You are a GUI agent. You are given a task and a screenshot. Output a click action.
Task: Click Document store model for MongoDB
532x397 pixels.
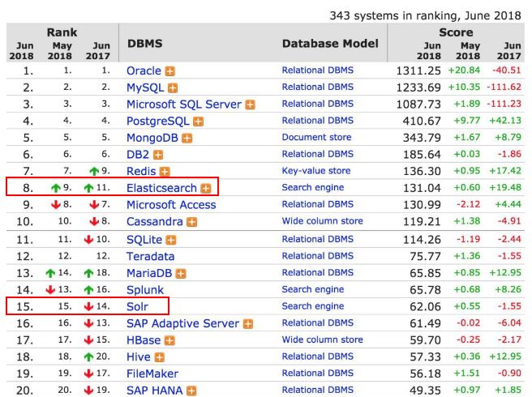[x=316, y=137]
